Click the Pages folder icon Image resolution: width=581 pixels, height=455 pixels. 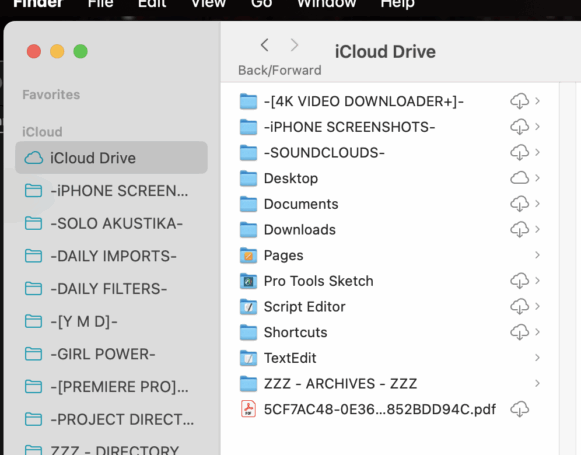[x=248, y=255]
